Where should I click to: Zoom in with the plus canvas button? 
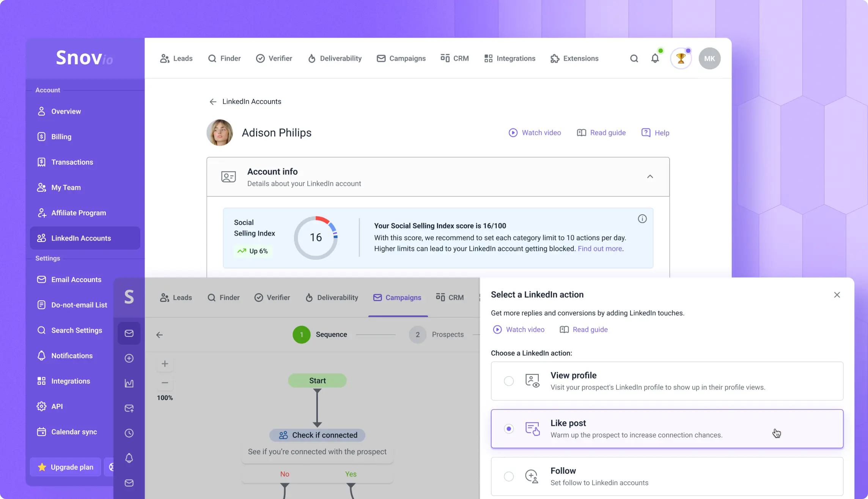tap(165, 364)
